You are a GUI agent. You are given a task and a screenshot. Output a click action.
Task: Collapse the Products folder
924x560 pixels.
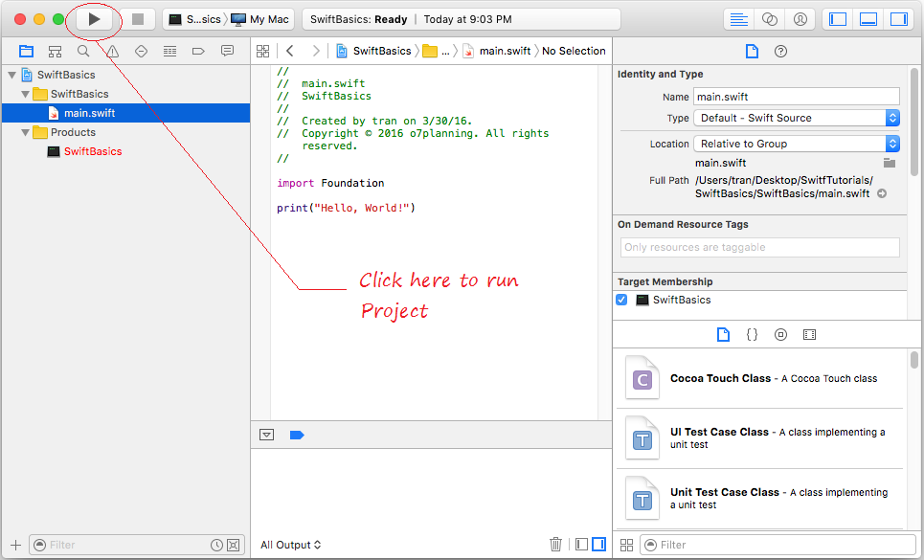coord(25,132)
